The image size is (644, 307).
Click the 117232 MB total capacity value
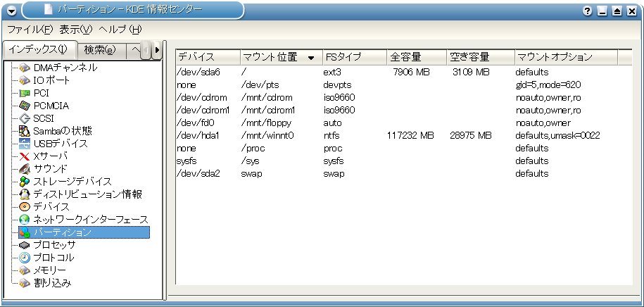pyautogui.click(x=411, y=136)
